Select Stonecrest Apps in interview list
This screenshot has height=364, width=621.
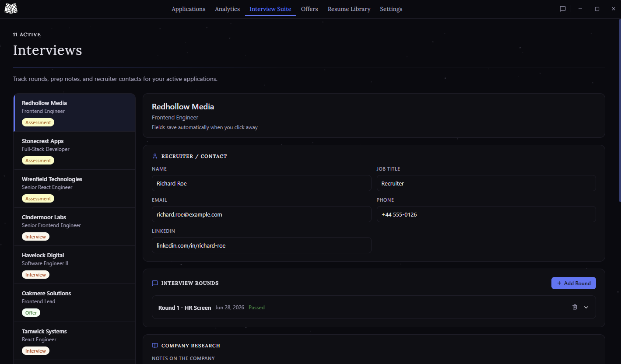pos(75,150)
